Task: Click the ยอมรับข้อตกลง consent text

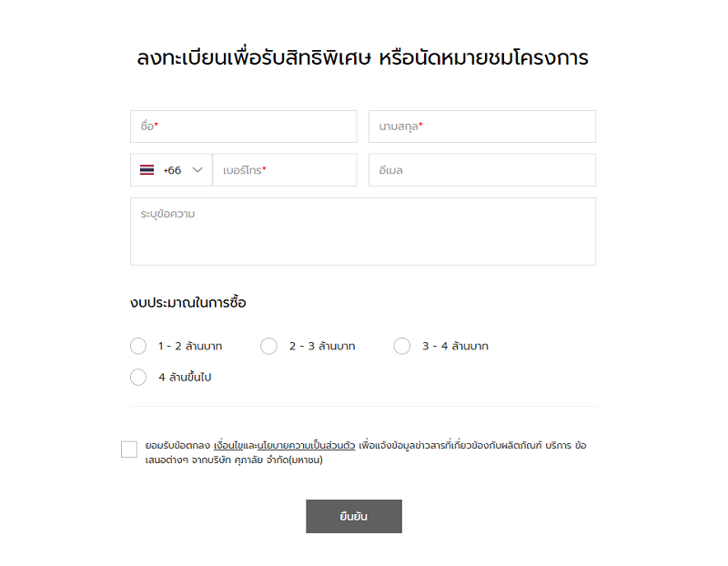Action: pyautogui.click(x=177, y=445)
